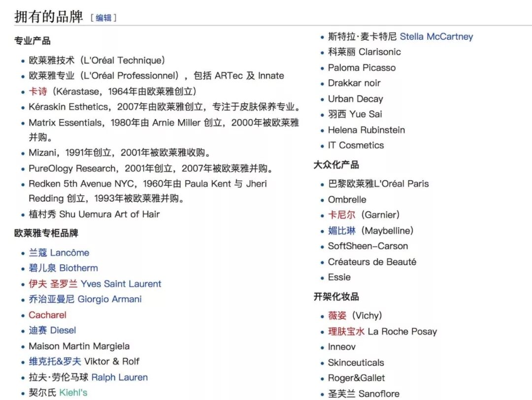The width and height of the screenshot is (532, 400).
Task: Open the 碧儿泉 Biotherm link
Action: (x=64, y=268)
